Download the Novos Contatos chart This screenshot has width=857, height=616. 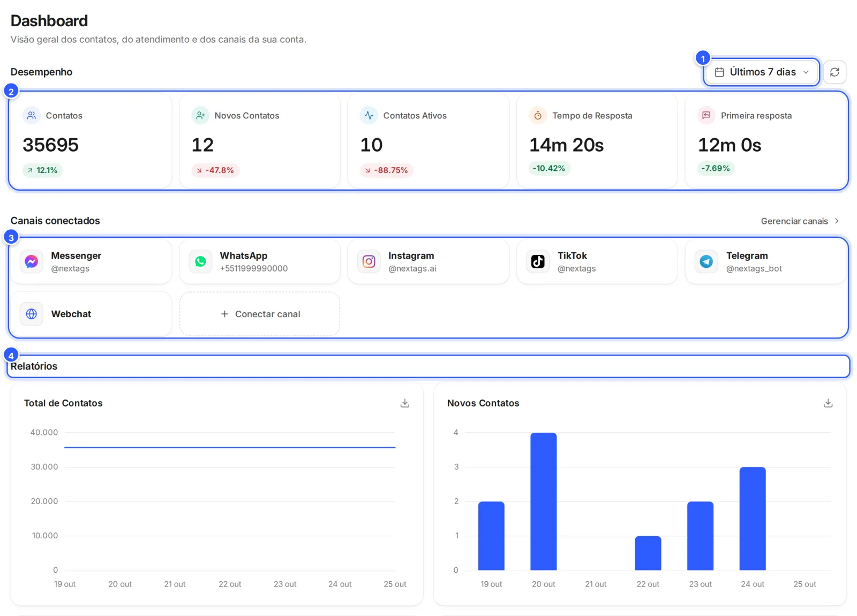828,403
